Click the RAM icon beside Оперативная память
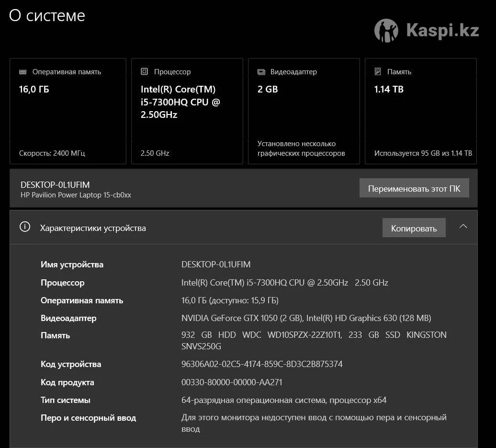The image size is (496, 448). coord(23,72)
